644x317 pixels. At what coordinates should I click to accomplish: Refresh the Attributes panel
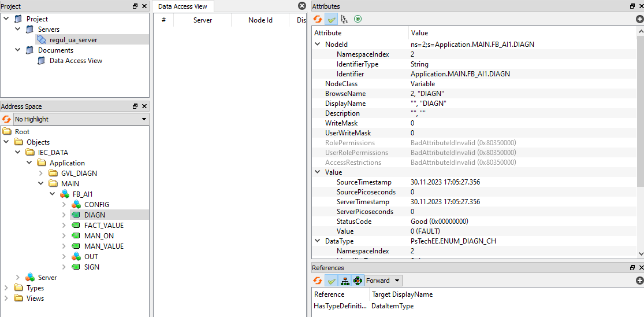(318, 19)
